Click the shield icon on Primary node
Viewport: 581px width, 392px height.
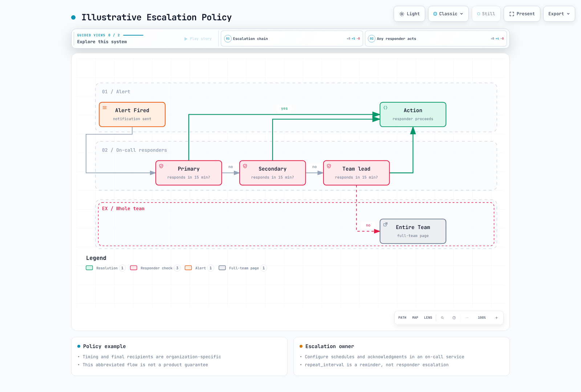161,166
